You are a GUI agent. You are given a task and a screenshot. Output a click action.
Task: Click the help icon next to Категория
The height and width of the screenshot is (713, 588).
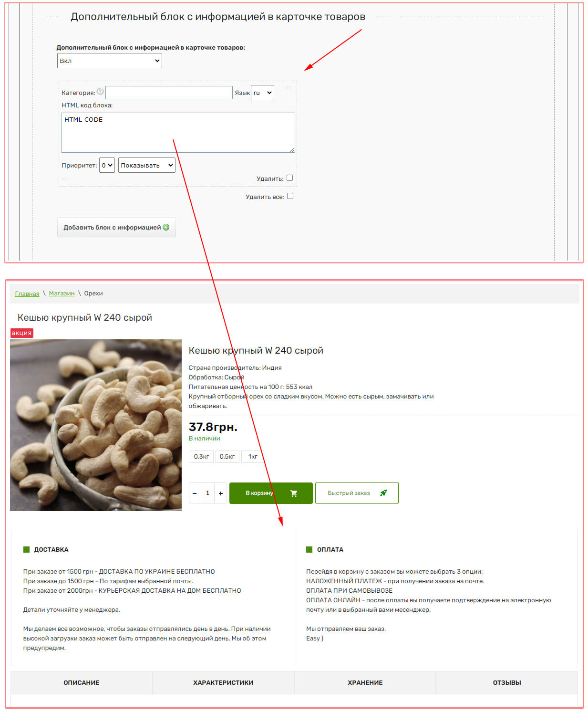(100, 91)
